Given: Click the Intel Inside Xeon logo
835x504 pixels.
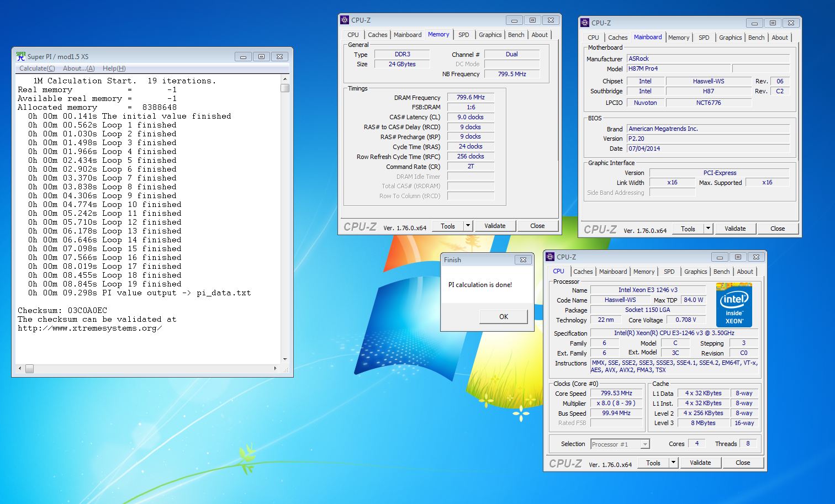Looking at the screenshot, I should coord(734,305).
